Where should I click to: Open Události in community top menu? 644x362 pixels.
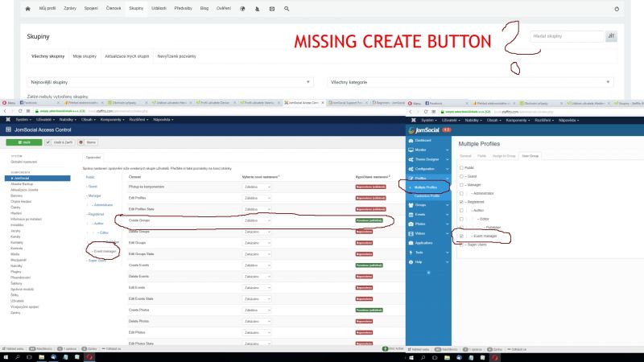tap(159, 8)
